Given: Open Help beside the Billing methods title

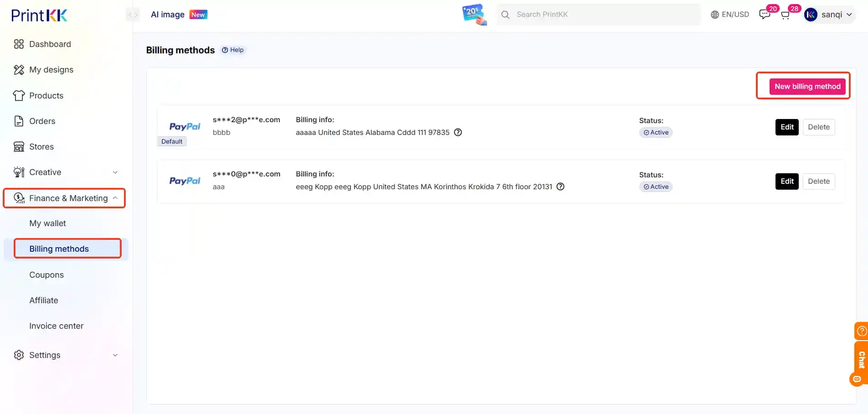Looking at the screenshot, I should click(233, 50).
